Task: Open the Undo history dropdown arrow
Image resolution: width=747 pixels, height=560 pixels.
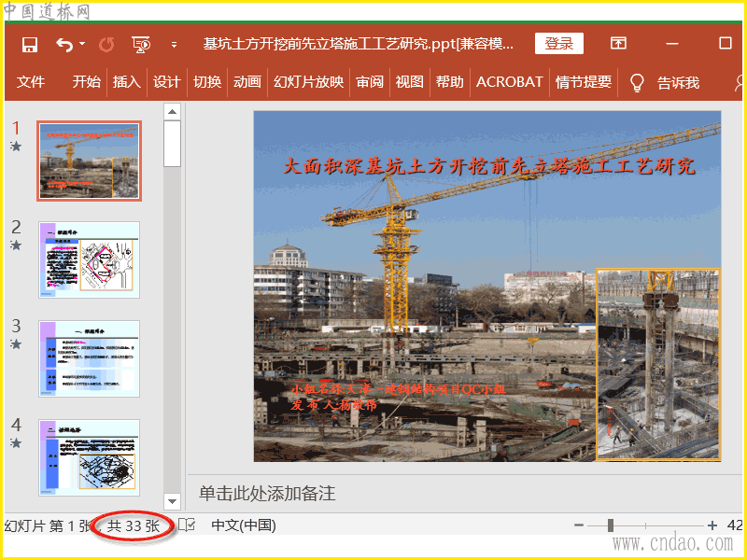Action: pyautogui.click(x=82, y=44)
